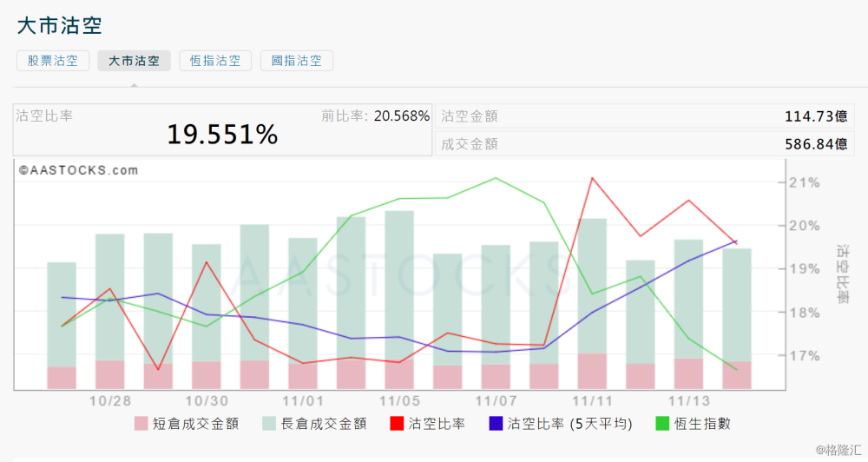Click the red 沽空比率 legend swatch
Screen dimensions: 868x462
[397, 424]
